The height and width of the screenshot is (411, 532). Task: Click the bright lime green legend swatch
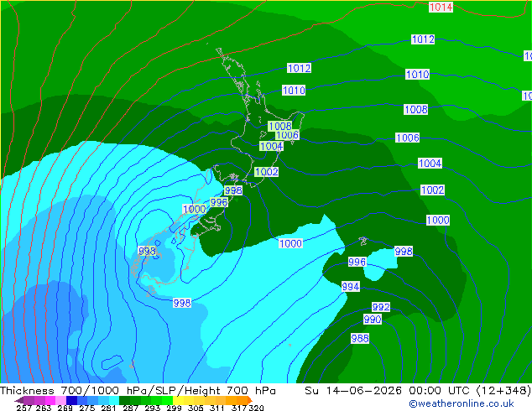167,400
